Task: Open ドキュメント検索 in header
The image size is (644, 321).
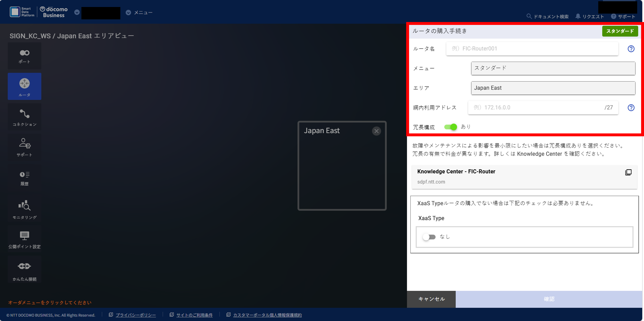Action: point(547,16)
